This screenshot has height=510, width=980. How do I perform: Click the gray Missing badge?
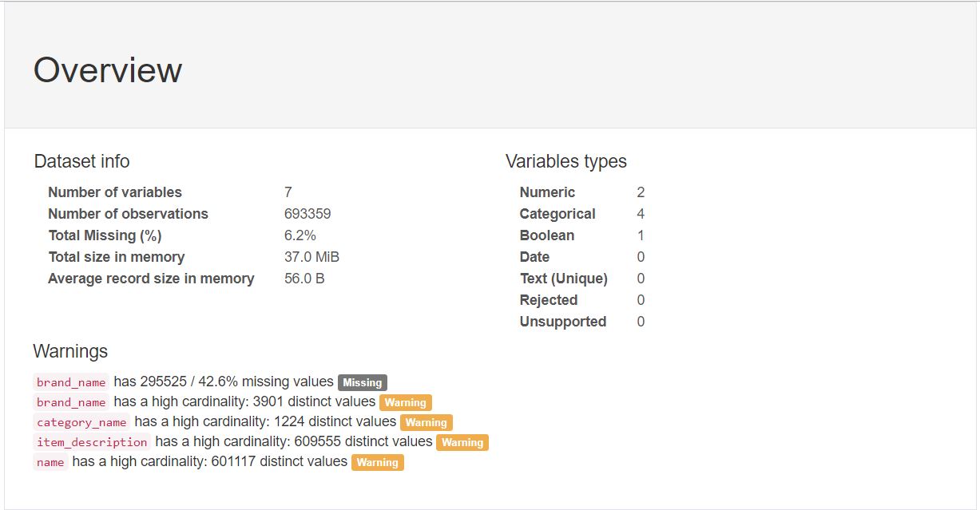(x=363, y=382)
